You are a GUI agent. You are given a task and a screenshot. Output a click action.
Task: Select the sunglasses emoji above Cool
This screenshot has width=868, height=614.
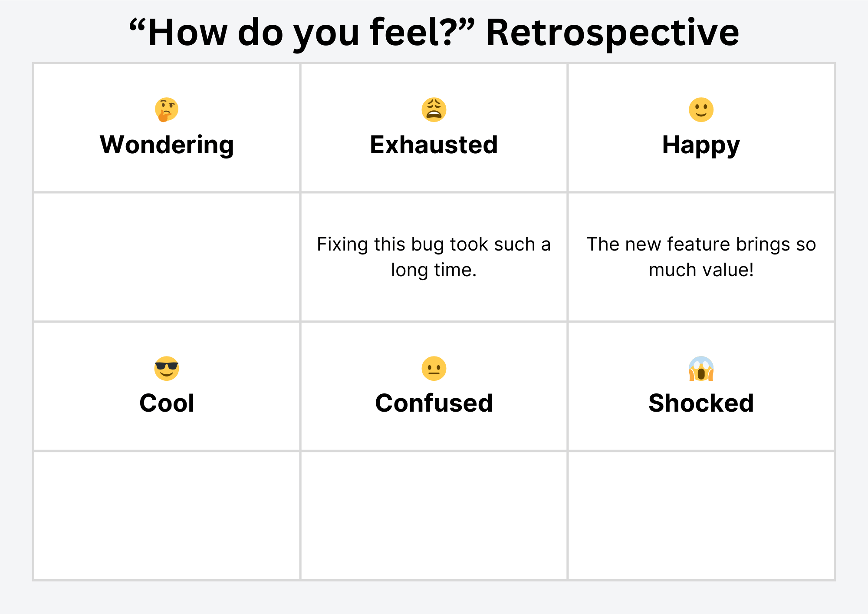167,369
